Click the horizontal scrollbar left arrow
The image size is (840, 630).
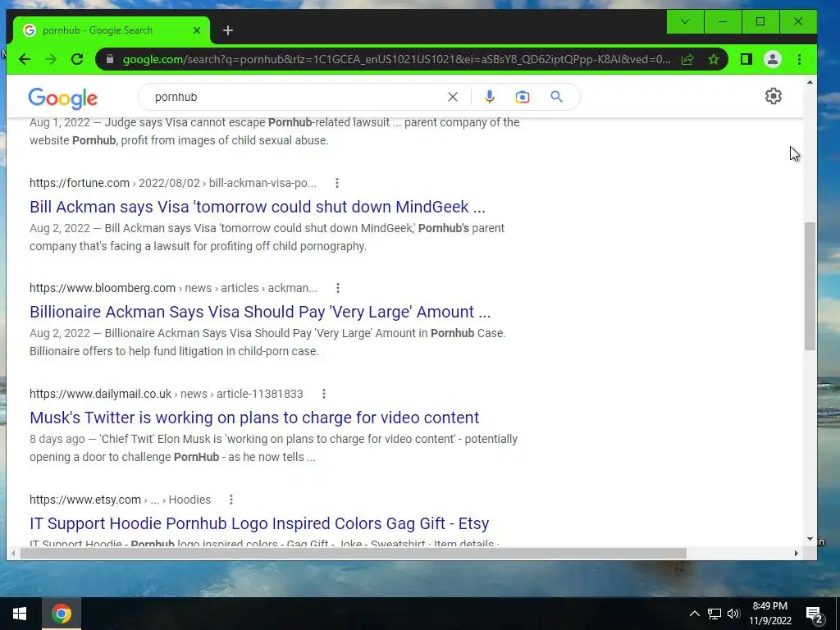(14, 554)
